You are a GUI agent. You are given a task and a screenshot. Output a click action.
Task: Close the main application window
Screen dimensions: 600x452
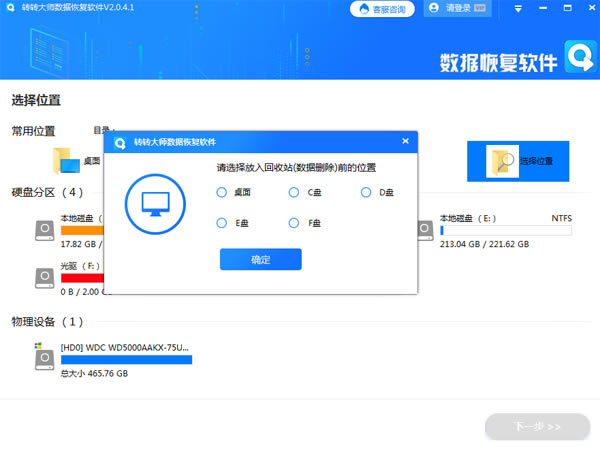592,8
